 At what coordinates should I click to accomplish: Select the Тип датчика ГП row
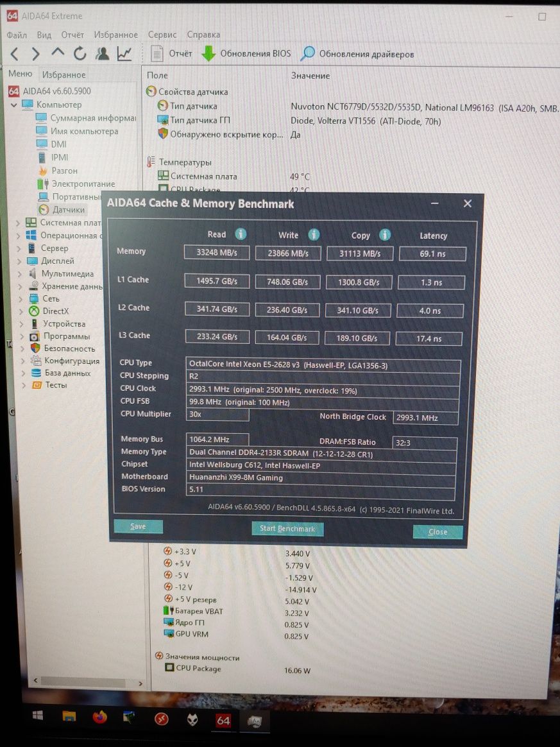[299, 121]
